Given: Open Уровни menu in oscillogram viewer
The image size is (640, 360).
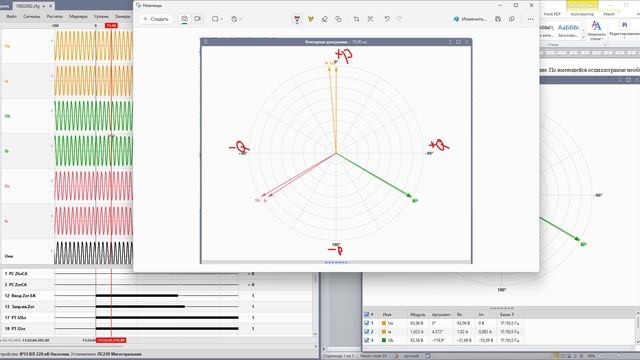Looking at the screenshot, I should [x=102, y=16].
